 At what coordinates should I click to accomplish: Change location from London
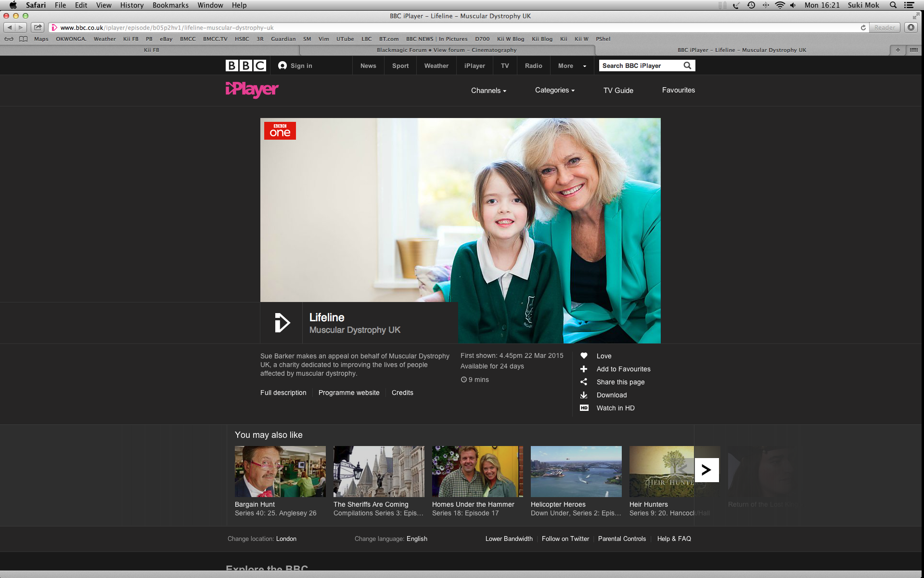pos(286,539)
